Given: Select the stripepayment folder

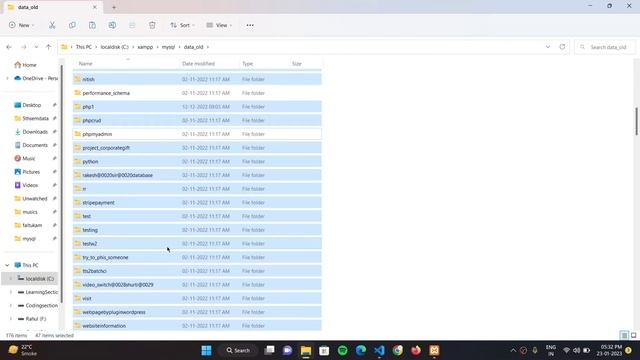Looking at the screenshot, I should pyautogui.click(x=197, y=202).
